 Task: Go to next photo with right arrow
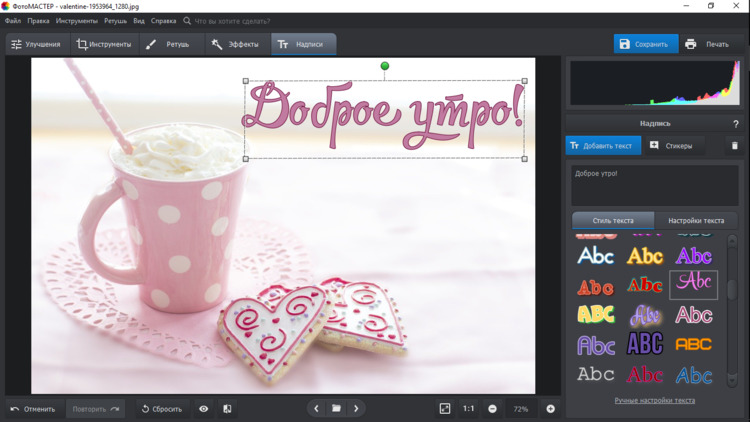pos(356,409)
